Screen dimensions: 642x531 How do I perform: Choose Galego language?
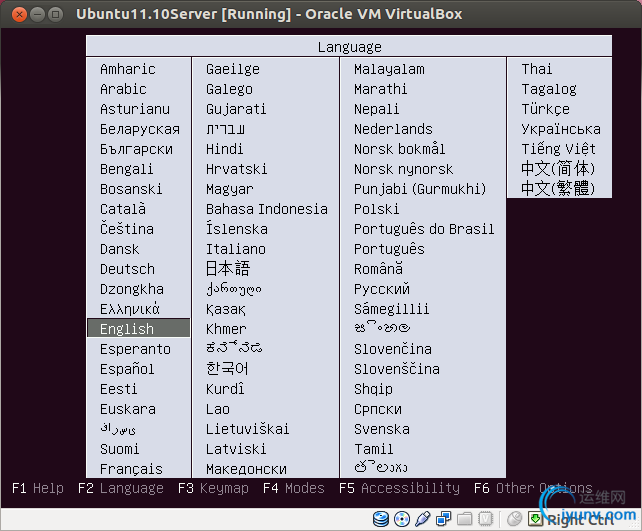229,89
